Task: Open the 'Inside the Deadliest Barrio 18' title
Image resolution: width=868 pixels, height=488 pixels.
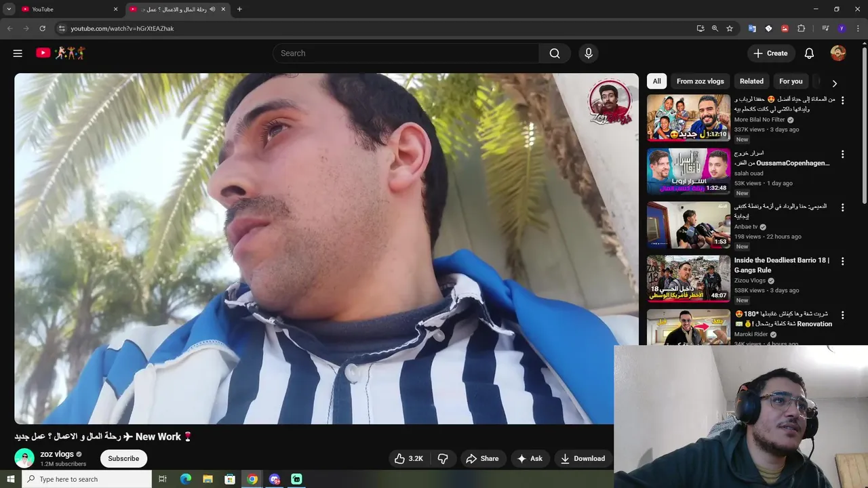Action: pyautogui.click(x=781, y=265)
